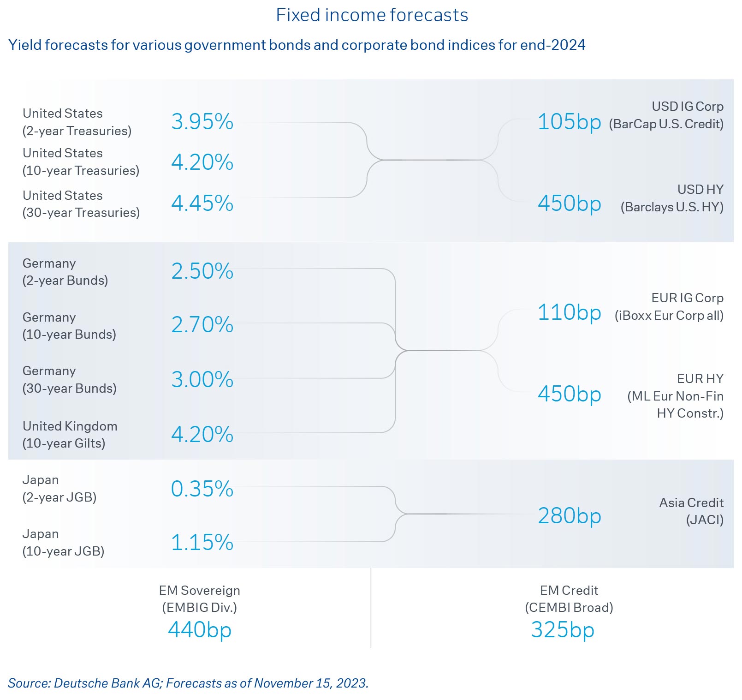Click the Deutsche Bank AG source note
The height and width of the screenshot is (700, 742).
(188, 683)
